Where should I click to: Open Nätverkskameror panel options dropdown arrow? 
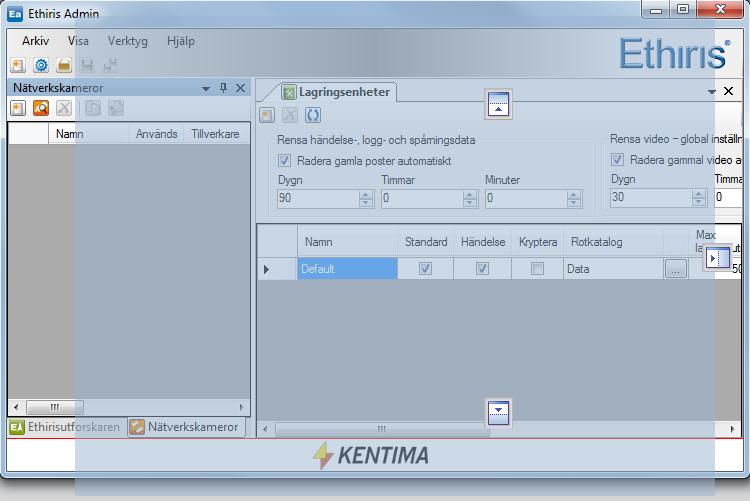tap(206, 89)
